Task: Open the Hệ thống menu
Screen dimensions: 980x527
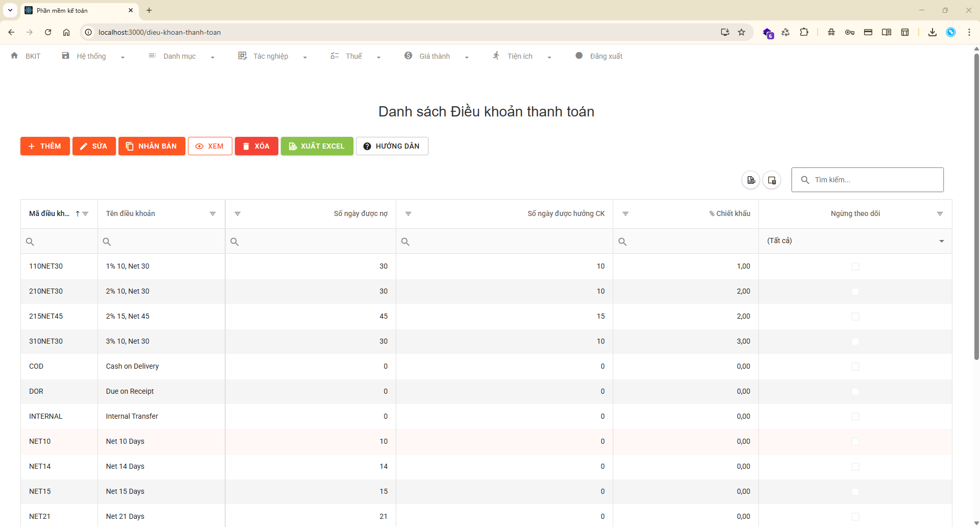Action: coord(91,56)
